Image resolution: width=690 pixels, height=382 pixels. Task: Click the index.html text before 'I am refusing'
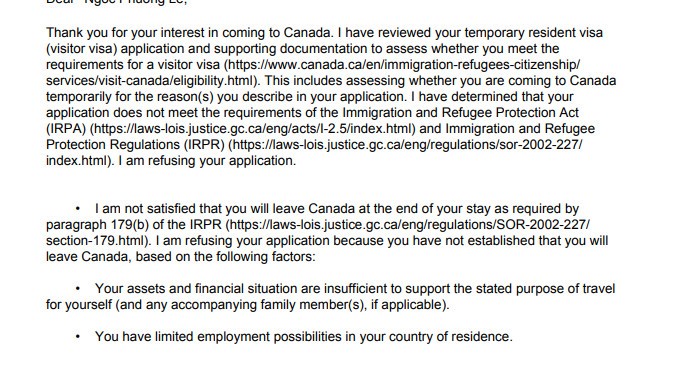[x=77, y=161]
